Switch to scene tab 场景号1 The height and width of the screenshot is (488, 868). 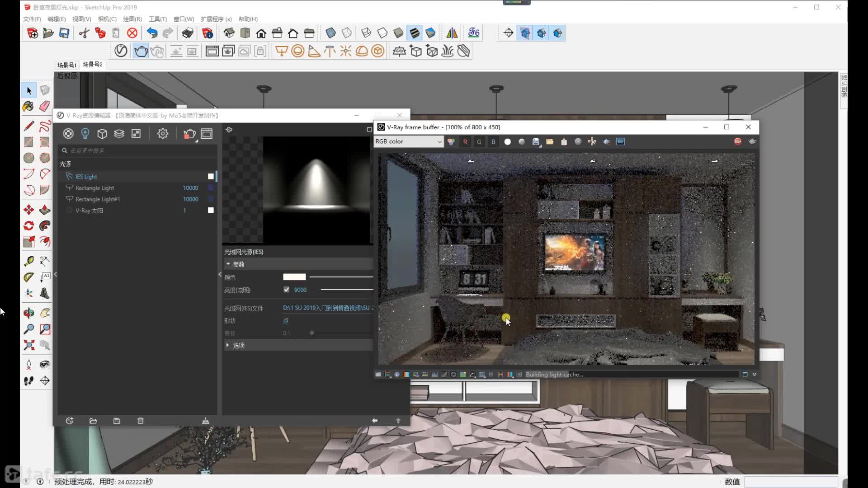[66, 65]
